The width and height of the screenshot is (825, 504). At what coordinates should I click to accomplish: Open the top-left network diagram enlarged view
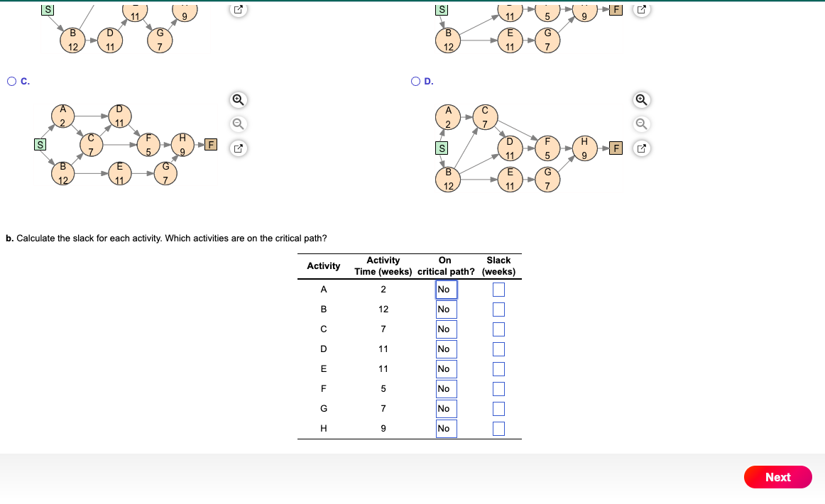click(x=238, y=9)
